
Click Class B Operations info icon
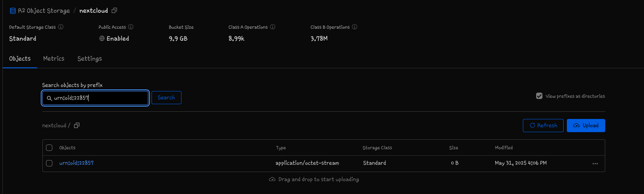click(x=355, y=27)
